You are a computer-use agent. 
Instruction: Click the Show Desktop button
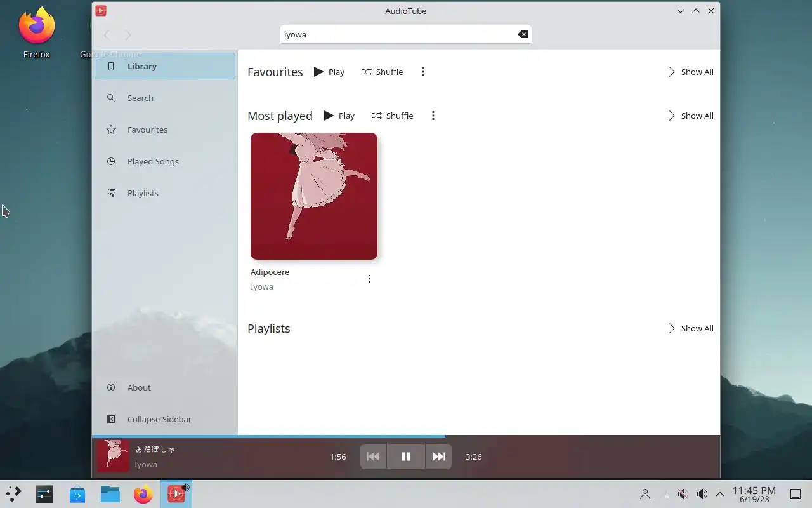pyautogui.click(x=796, y=494)
